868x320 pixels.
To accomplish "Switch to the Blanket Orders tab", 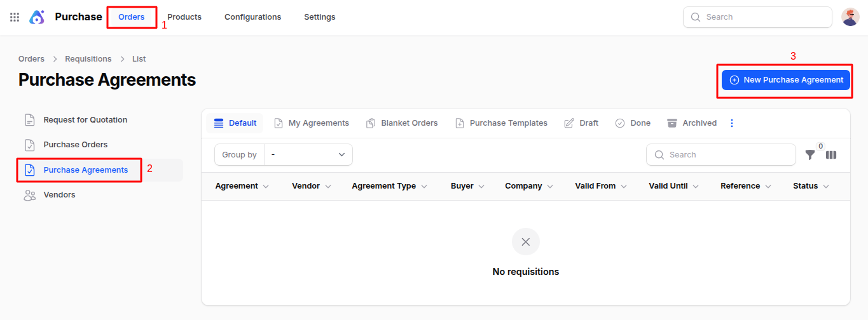I will [402, 123].
